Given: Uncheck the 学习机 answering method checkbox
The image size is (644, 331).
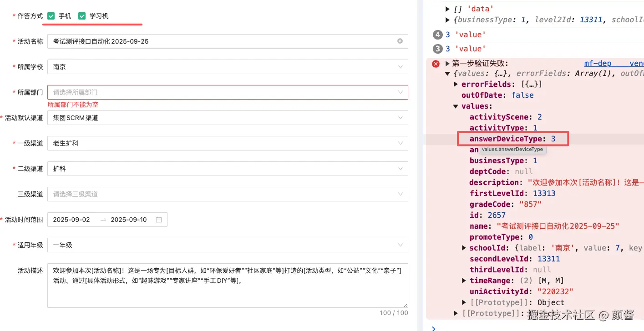Looking at the screenshot, I should (82, 15).
